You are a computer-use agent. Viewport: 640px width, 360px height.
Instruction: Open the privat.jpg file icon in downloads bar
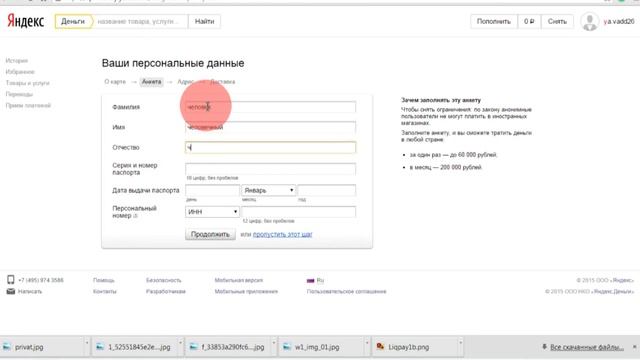(7, 347)
